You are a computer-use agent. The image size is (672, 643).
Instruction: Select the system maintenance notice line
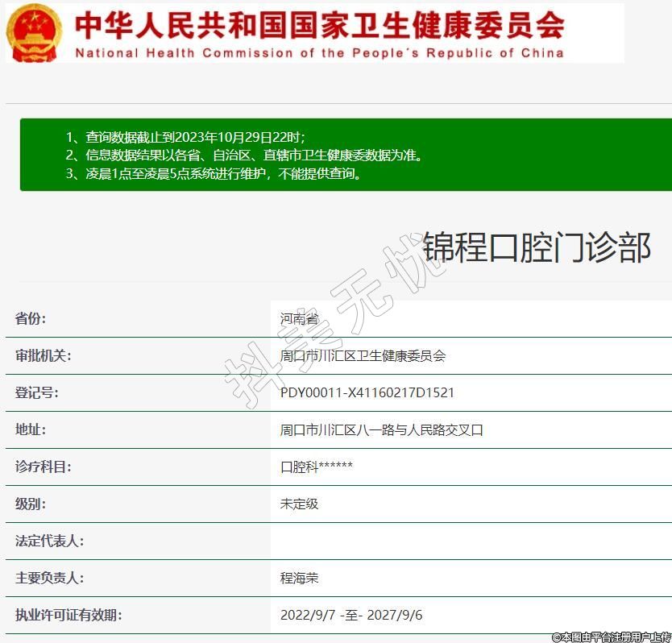pyautogui.click(x=214, y=173)
